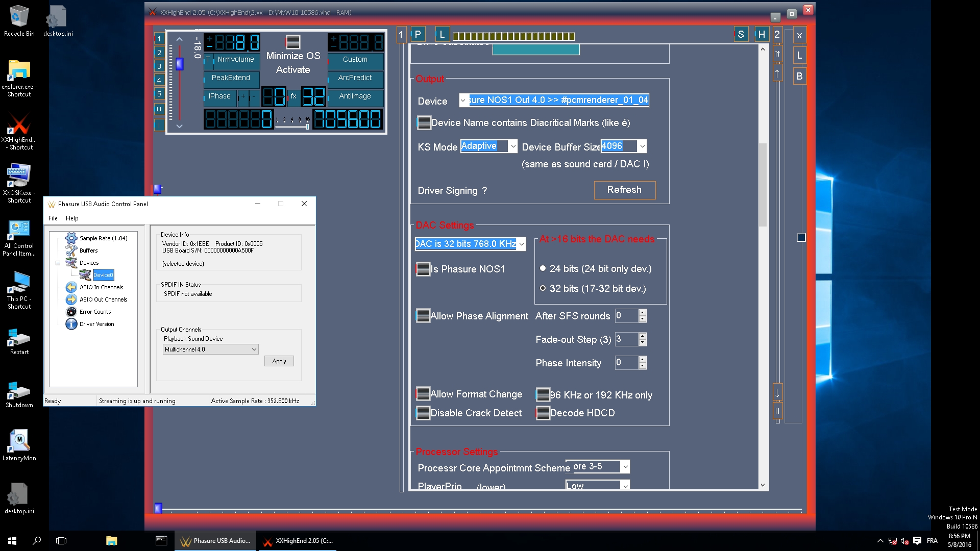980x551 pixels.
Task: Decrease Fade-out Step stepper value
Action: pos(643,342)
